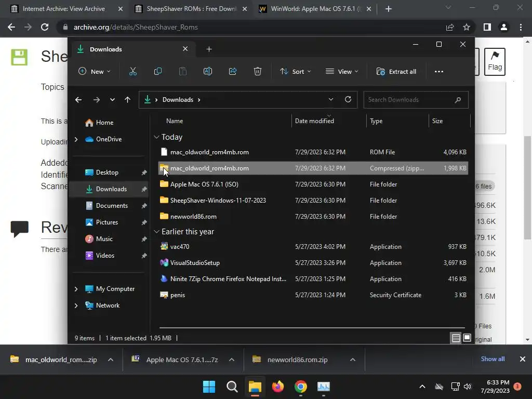Refresh the Downloads folder listing
This screenshot has height=399, width=532.
click(x=348, y=99)
